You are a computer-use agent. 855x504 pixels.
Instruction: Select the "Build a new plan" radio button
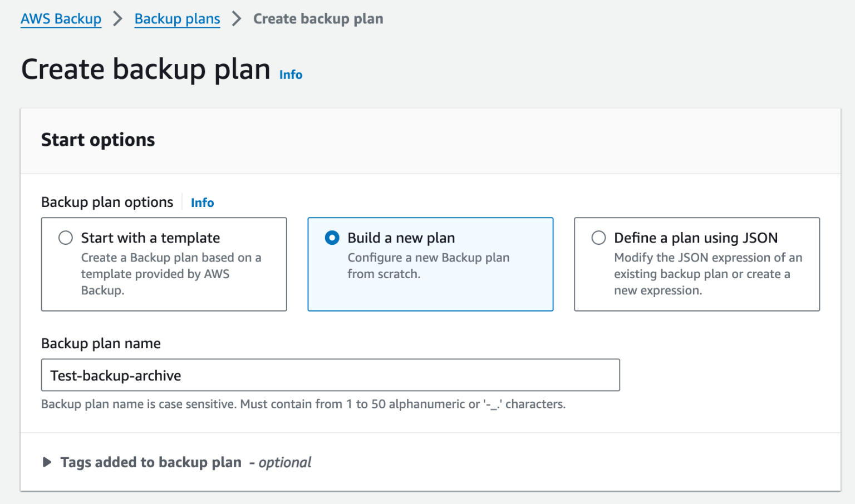[332, 238]
